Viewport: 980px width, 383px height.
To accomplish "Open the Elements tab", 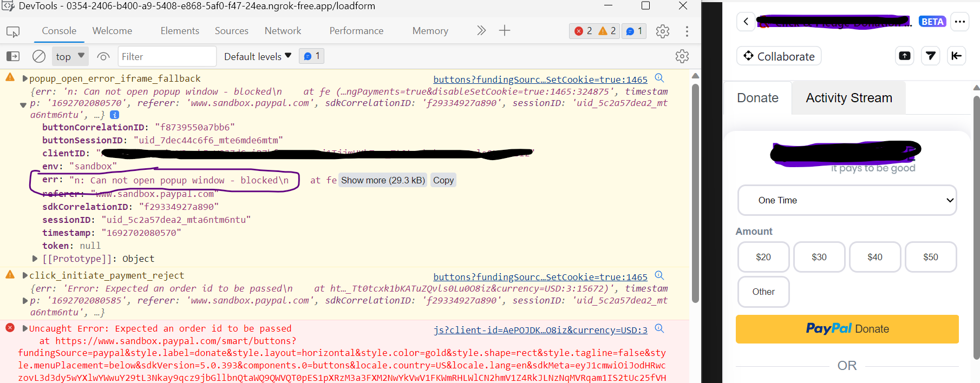I will pyautogui.click(x=180, y=31).
